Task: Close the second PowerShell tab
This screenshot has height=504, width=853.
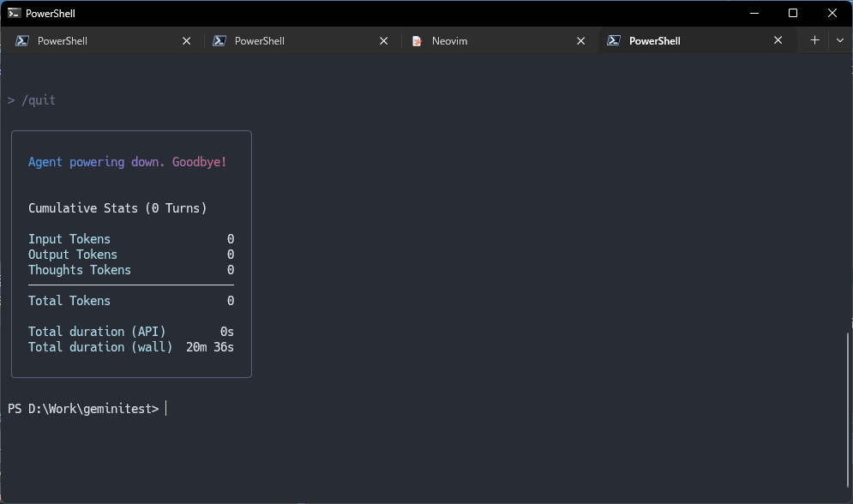Action: tap(384, 41)
